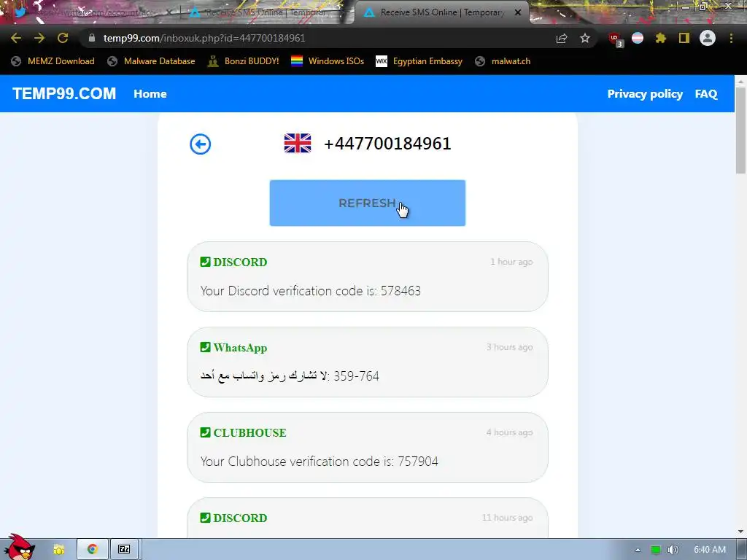Click the DISCORD sender on 11 hours ago message
Image resolution: width=747 pixels, height=560 pixels.
pos(240,518)
